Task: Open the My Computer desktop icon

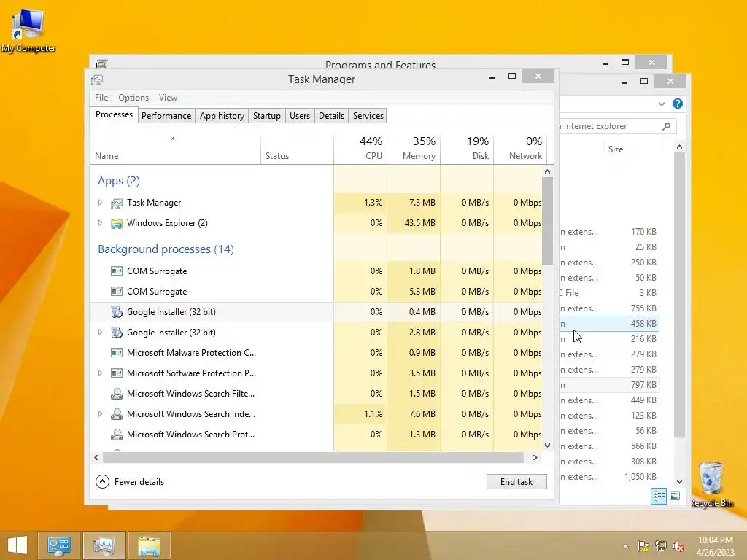Action: coord(28,30)
